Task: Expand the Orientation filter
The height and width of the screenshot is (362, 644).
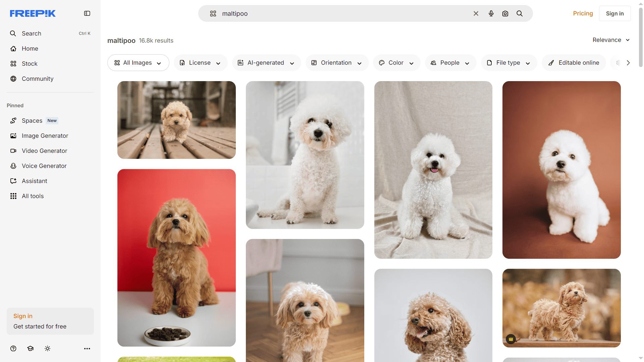Action: click(x=337, y=63)
